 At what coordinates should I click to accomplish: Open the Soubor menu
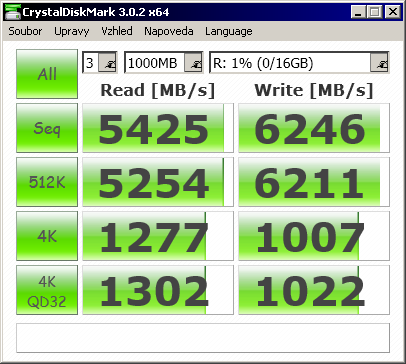25,31
